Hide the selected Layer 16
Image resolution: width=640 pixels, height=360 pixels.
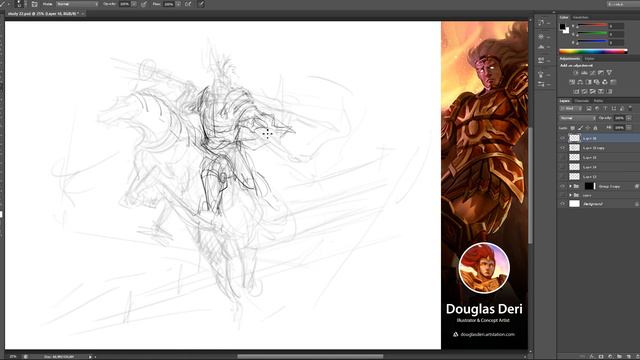pyautogui.click(x=562, y=138)
